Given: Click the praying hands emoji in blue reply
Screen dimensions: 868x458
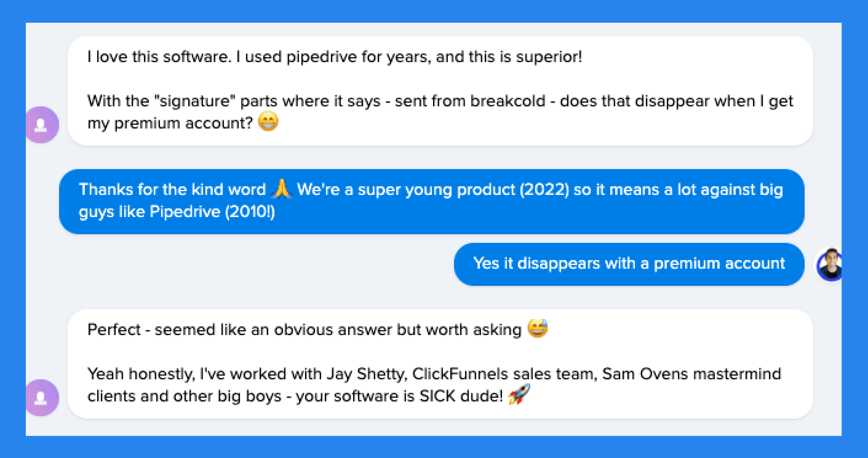Looking at the screenshot, I should point(281,189).
